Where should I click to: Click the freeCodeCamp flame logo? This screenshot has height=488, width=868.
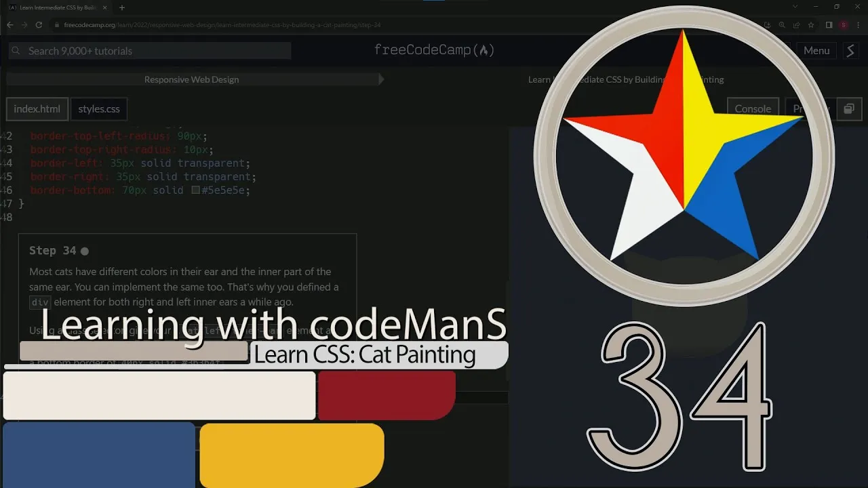484,50
